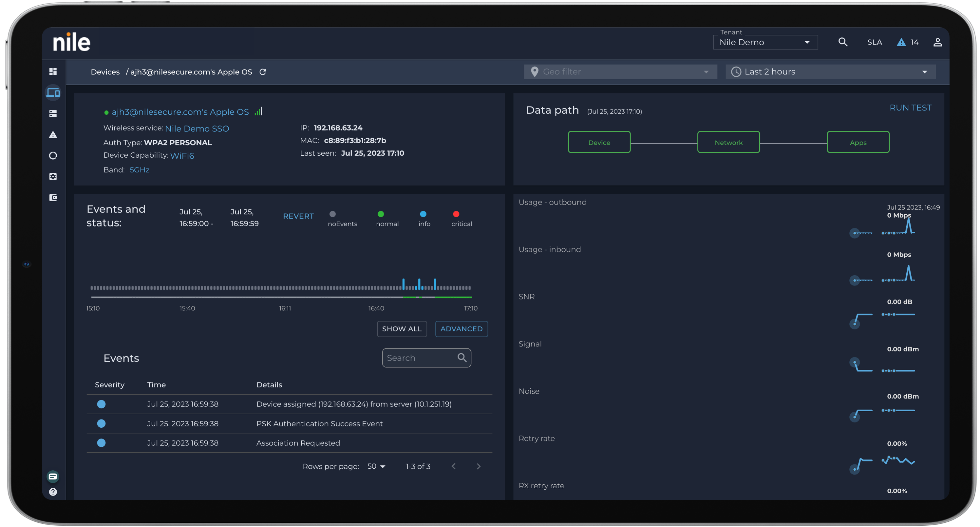Viewport: 980px width, 527px height.
Task: Click info severity dot for PSK Authentication event
Action: (x=101, y=423)
